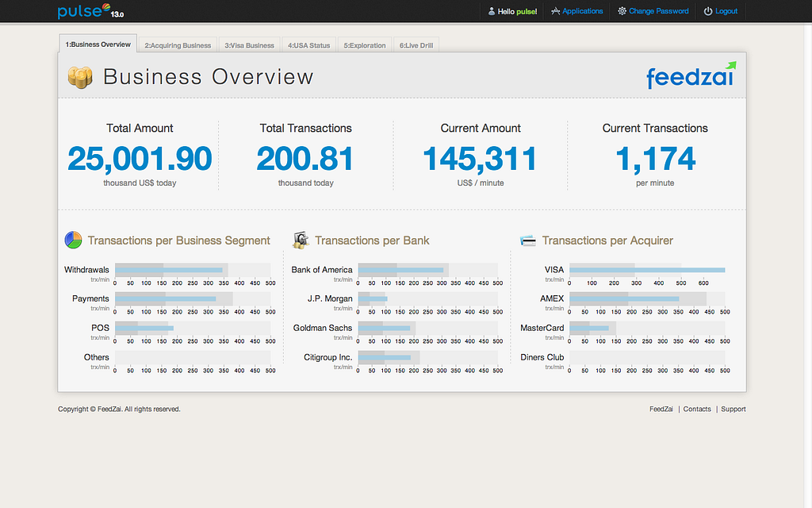Go to the 6:Live Drill tab
812x508 pixels.
416,45
